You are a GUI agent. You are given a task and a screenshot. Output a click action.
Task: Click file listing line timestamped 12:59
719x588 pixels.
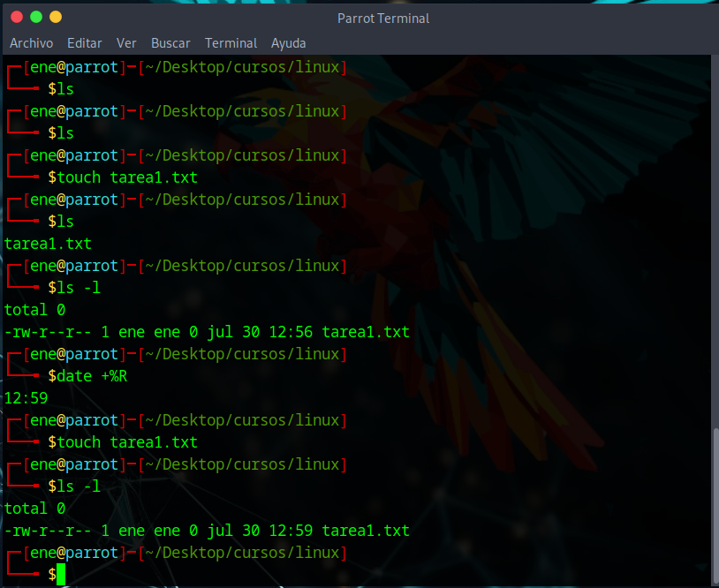[x=207, y=531]
